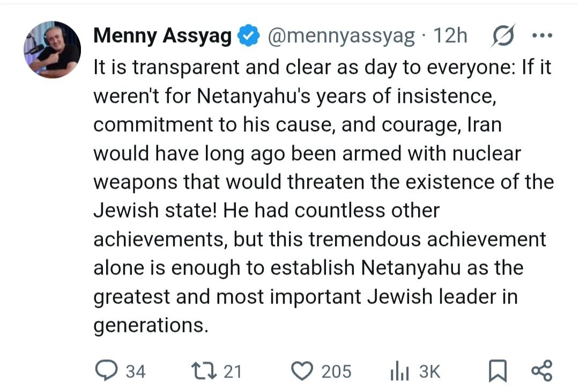
Task: Click the 12h timestamp
Action: 450,36
